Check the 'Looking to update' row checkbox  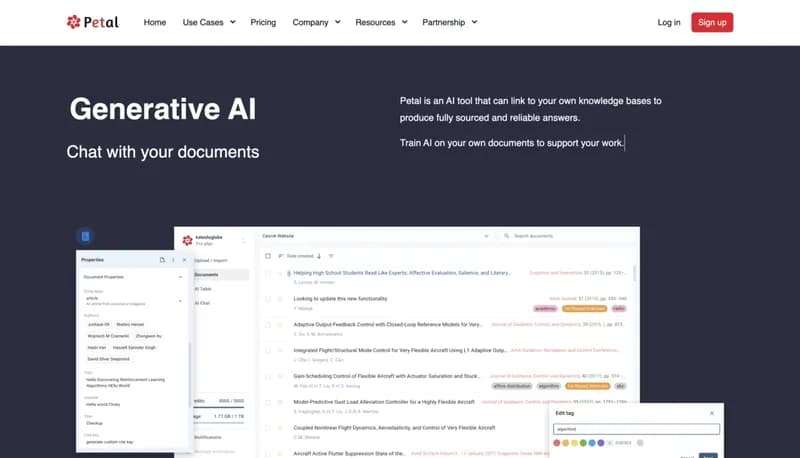pos(268,299)
